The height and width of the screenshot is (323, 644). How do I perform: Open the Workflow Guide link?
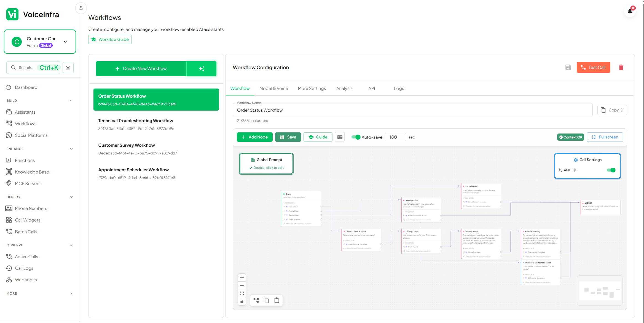click(110, 39)
